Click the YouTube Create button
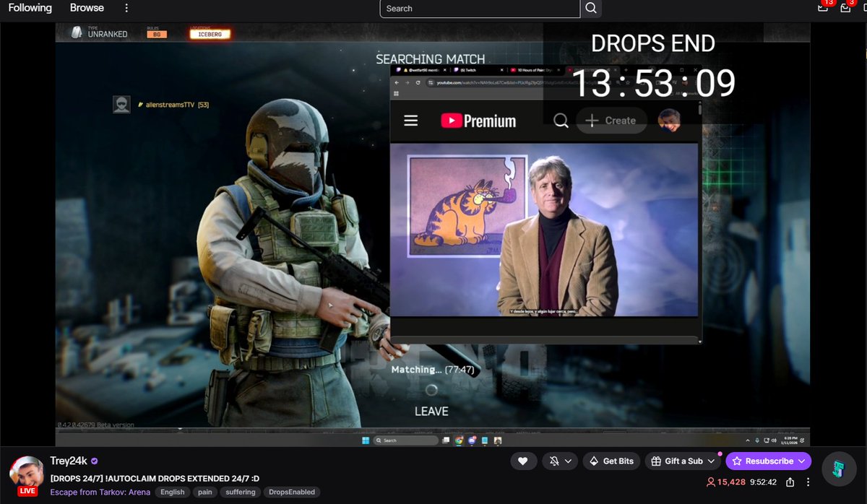 coord(611,121)
